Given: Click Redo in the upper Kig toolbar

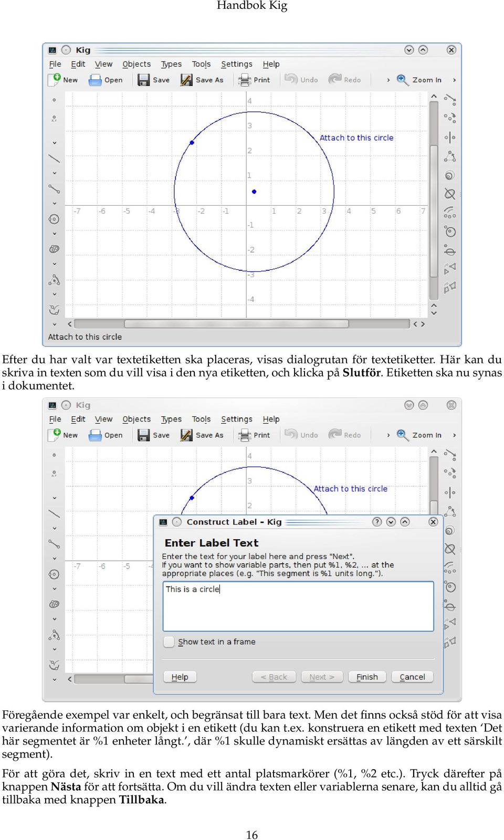Looking at the screenshot, I should (345, 79).
